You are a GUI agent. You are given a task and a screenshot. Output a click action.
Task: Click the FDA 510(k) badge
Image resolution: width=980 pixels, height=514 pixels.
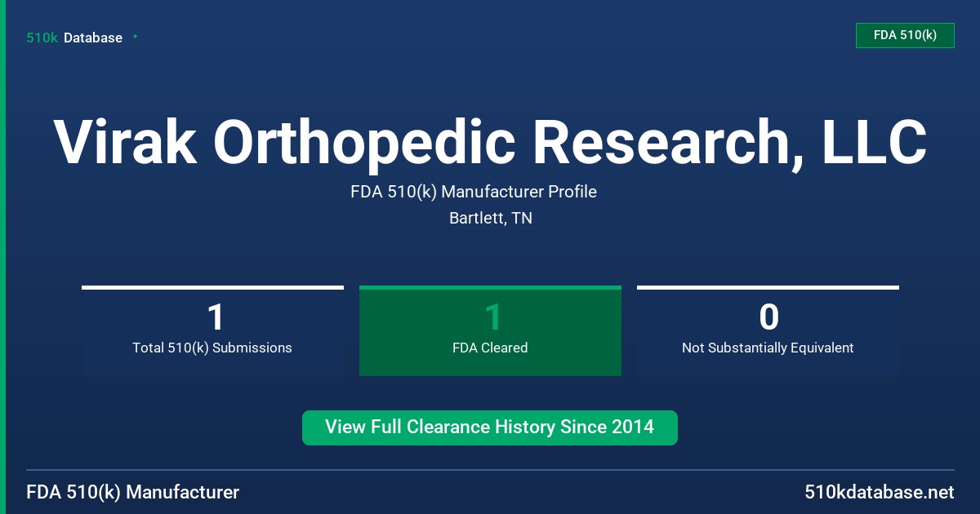click(x=905, y=35)
